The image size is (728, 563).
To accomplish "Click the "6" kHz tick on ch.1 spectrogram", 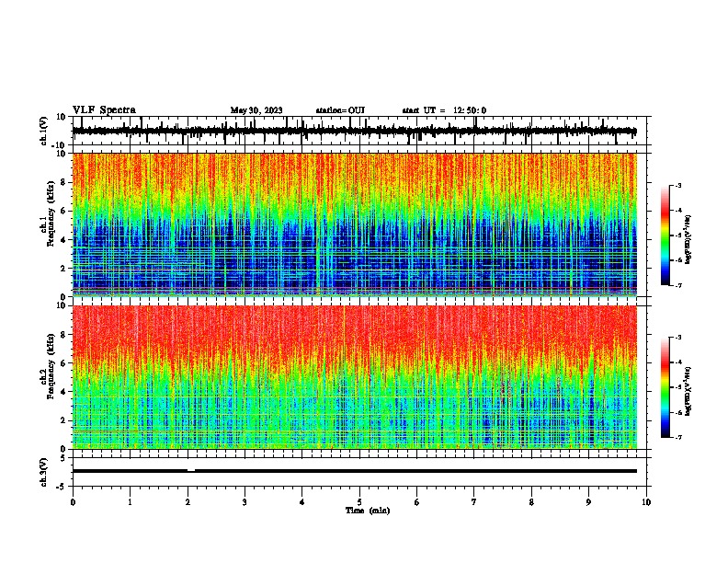I will pos(64,212).
